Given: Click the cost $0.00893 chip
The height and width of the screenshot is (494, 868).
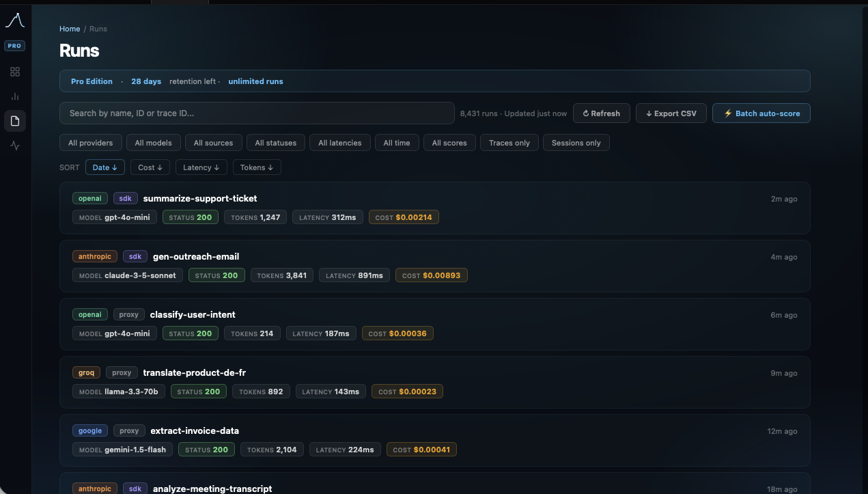Looking at the screenshot, I should point(431,275).
